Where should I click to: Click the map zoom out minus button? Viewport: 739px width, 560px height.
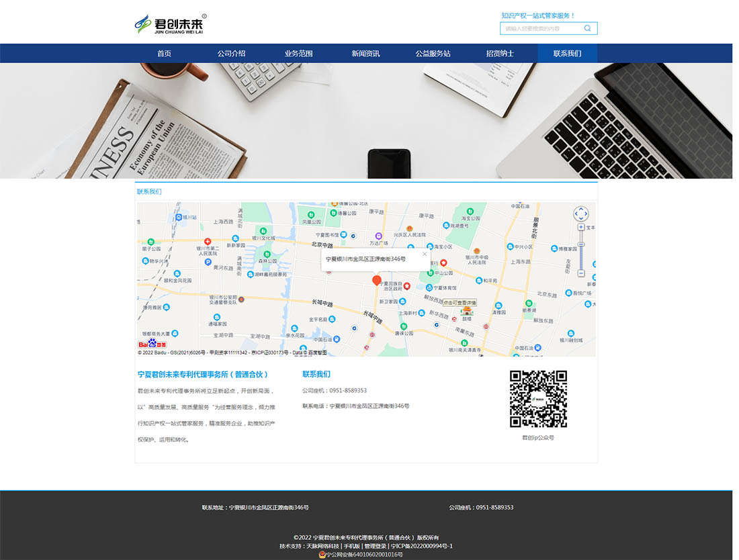coord(581,273)
